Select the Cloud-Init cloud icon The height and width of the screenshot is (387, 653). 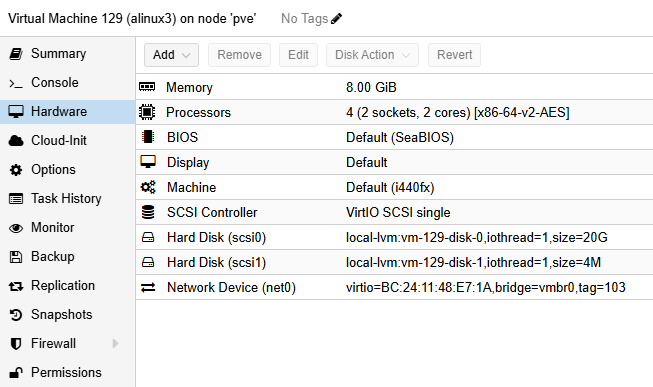16,141
